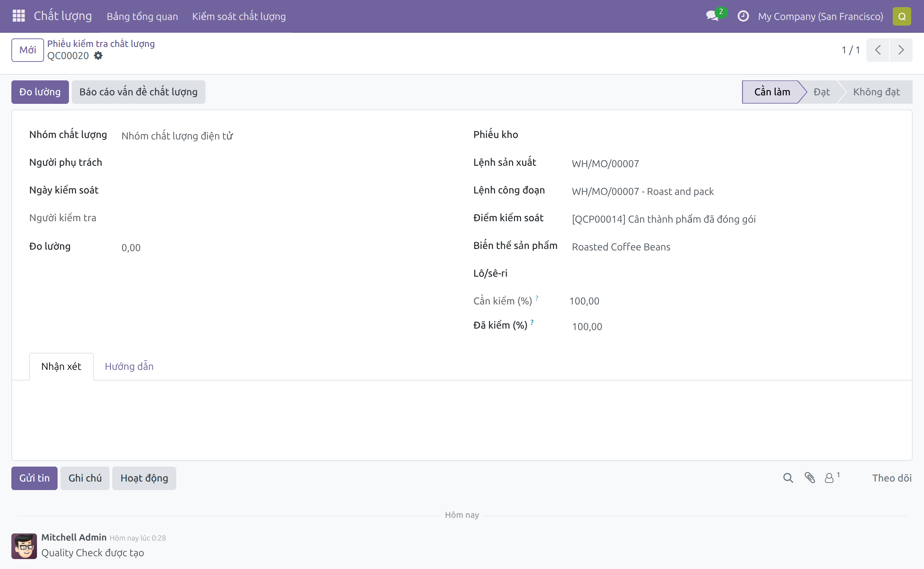Click the Chất lượng app title
The image size is (924, 569).
pyautogui.click(x=63, y=16)
